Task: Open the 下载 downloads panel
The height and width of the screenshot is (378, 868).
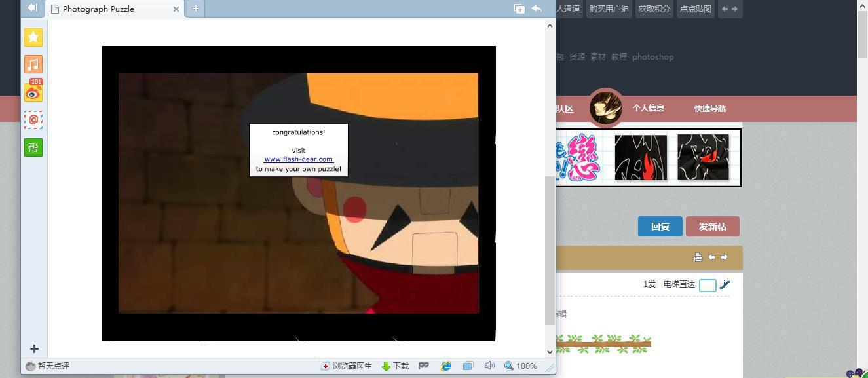Action: click(x=395, y=366)
